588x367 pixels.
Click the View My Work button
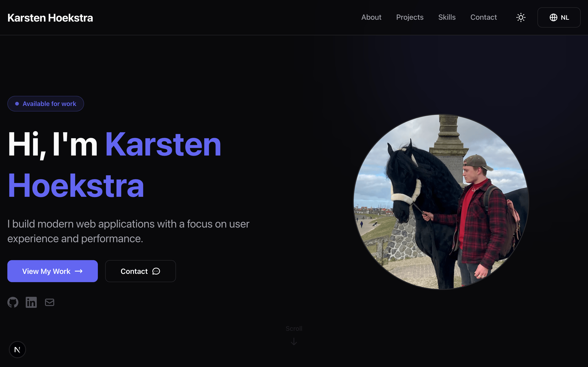pos(52,271)
